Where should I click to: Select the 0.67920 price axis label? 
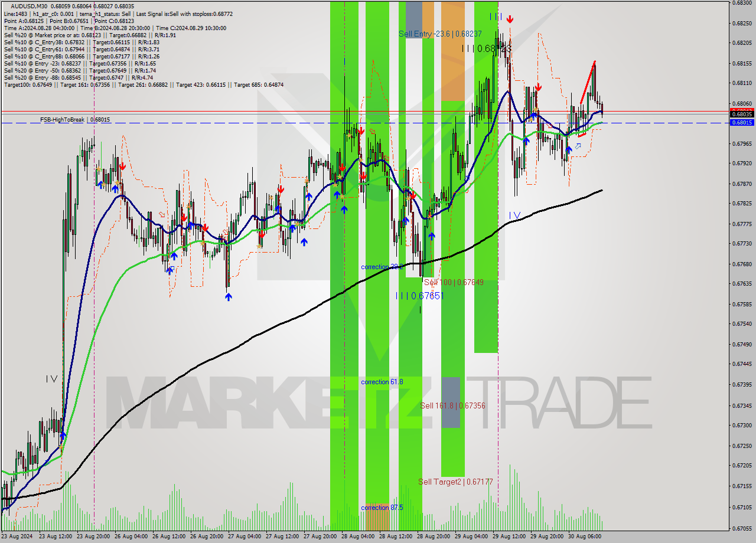(x=742, y=163)
